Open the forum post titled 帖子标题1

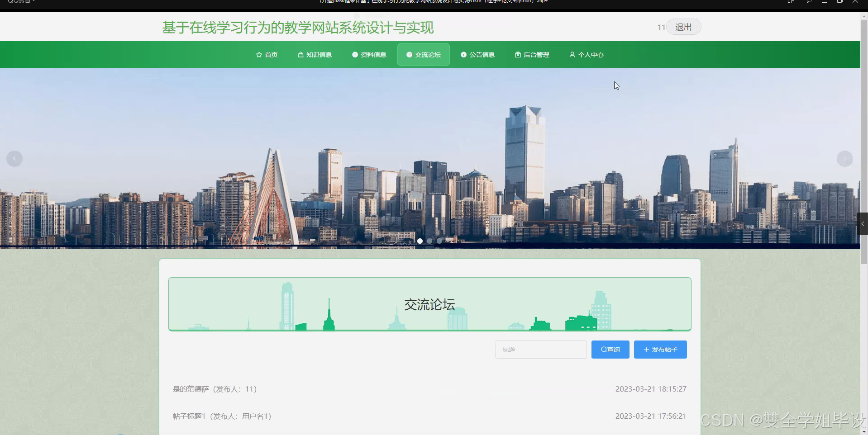click(x=221, y=416)
